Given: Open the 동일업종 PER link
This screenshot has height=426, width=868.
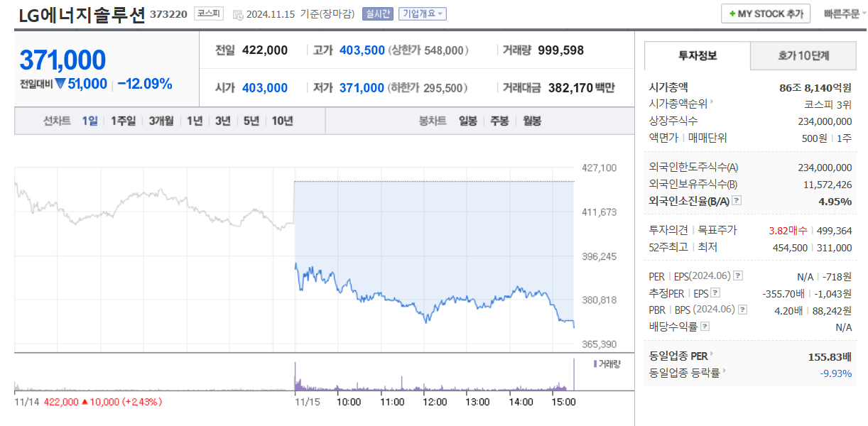Looking at the screenshot, I should coord(679,355).
